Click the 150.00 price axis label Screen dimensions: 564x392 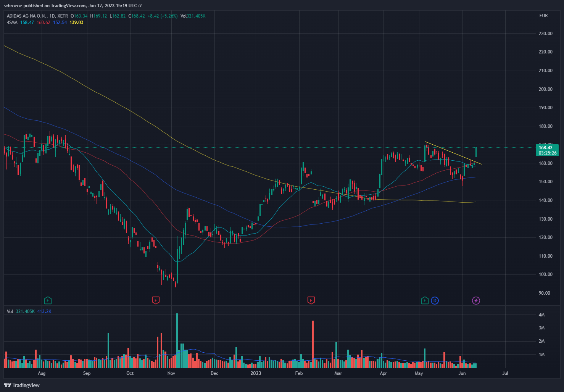click(x=545, y=182)
